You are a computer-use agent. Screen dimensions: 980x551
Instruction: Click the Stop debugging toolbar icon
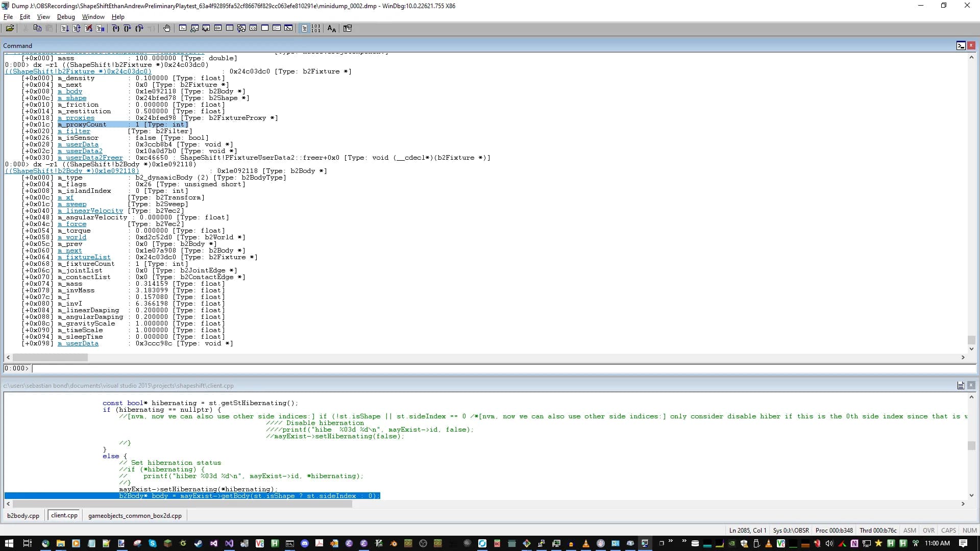click(88, 29)
